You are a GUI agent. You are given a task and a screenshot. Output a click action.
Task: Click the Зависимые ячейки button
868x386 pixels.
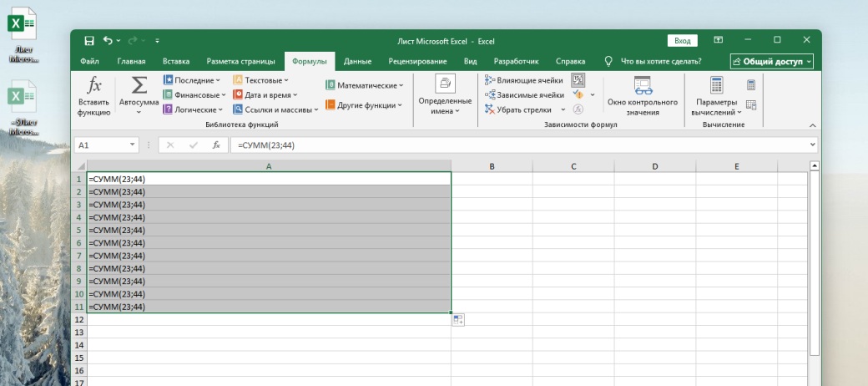524,94
